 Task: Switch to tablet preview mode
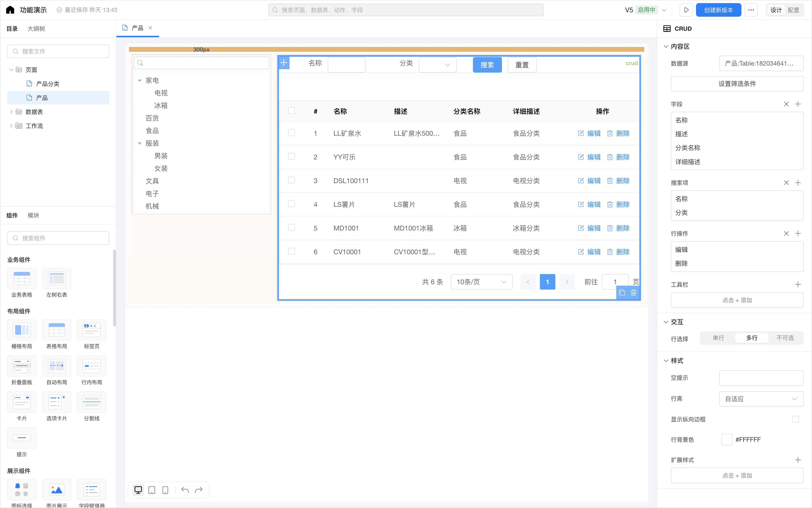pos(152,490)
